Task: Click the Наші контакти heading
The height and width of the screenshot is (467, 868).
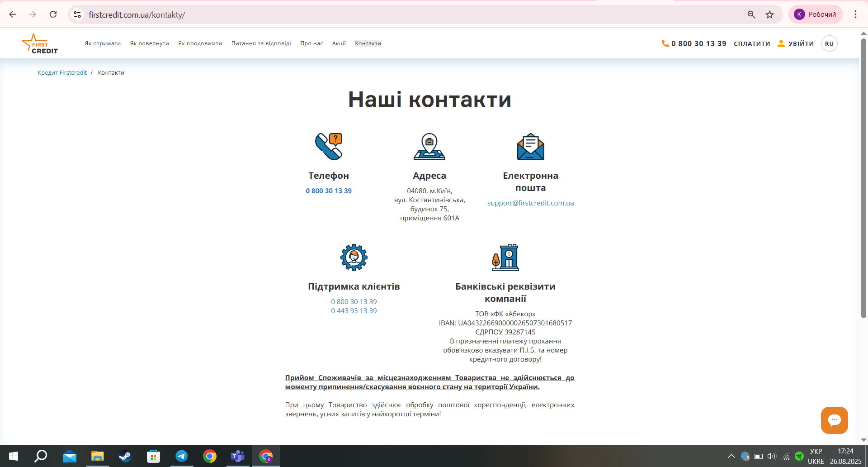Action: [x=429, y=100]
